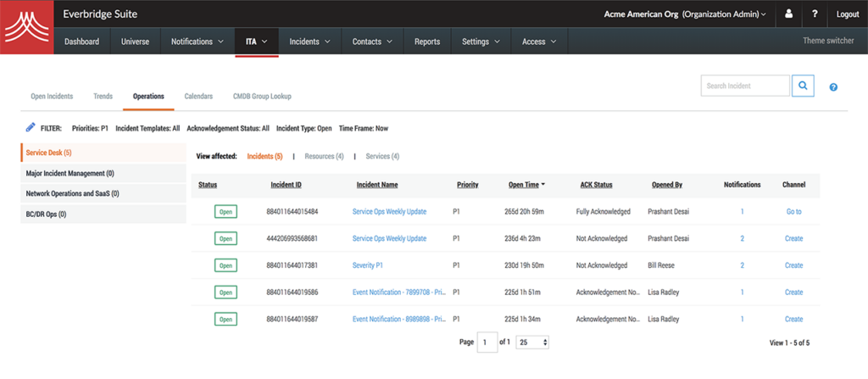Expand the Settings menu
Screen dimensions: 868x379
point(481,42)
